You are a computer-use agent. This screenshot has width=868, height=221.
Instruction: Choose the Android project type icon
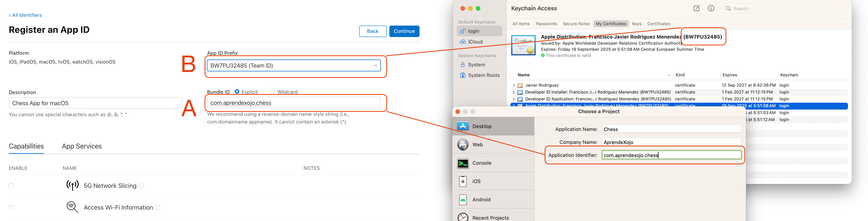463,200
